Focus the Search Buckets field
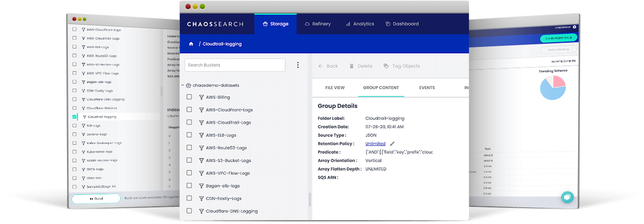The width and height of the screenshot is (644, 224). coord(235,65)
